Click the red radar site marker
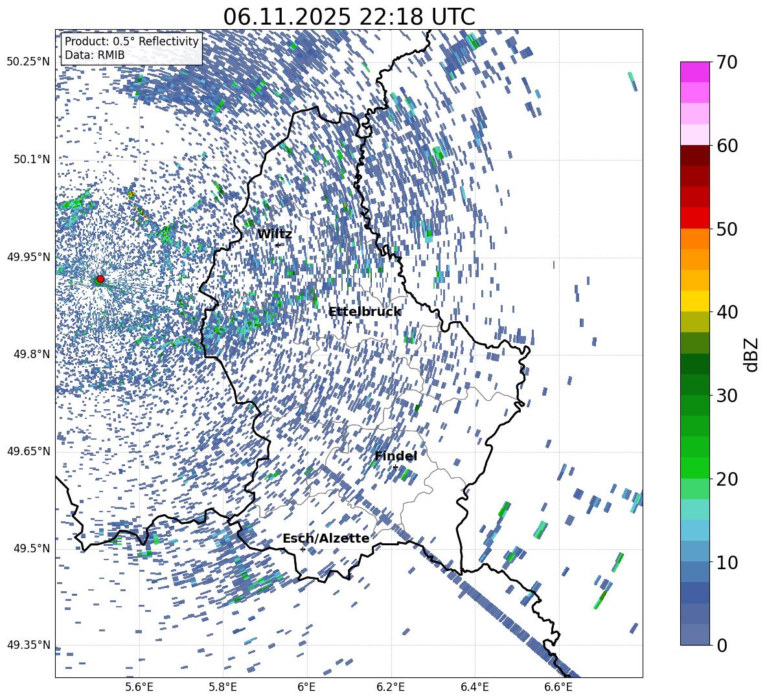Viewport: 767px width, 700px height. (100, 278)
